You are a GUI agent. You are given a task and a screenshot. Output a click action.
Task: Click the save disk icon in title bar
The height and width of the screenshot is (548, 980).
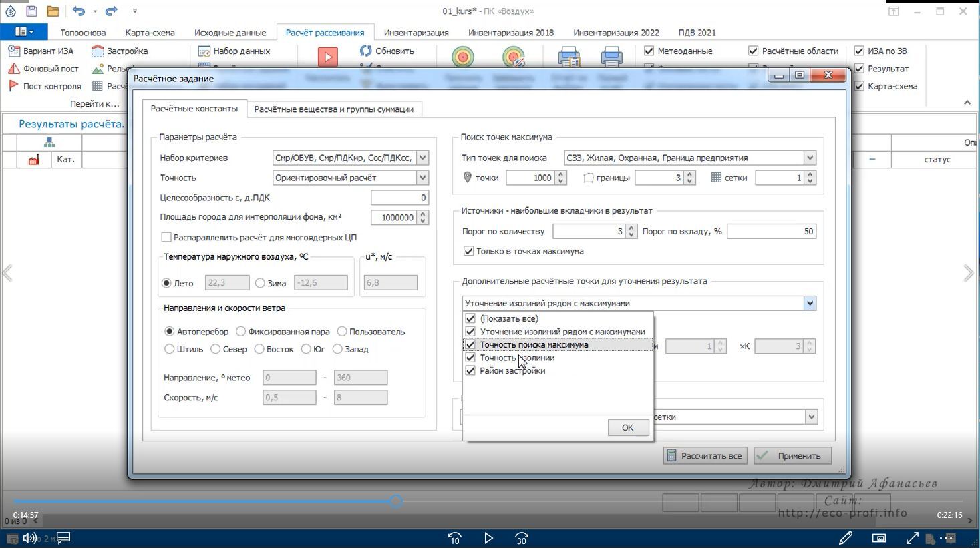click(31, 11)
